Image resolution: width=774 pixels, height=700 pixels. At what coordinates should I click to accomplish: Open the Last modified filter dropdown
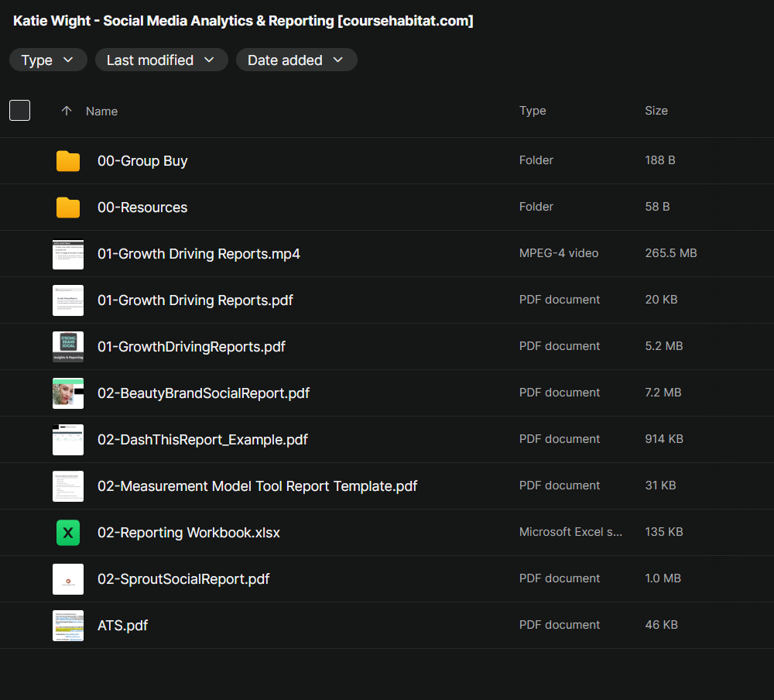pos(162,60)
